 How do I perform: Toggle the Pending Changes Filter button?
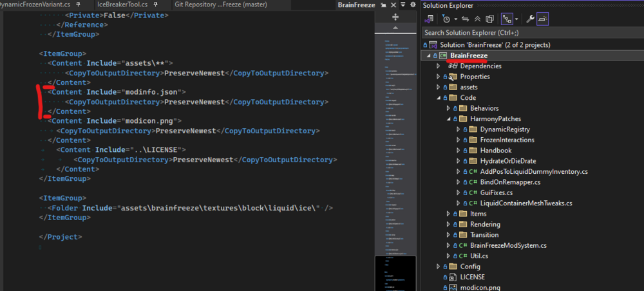(447, 19)
